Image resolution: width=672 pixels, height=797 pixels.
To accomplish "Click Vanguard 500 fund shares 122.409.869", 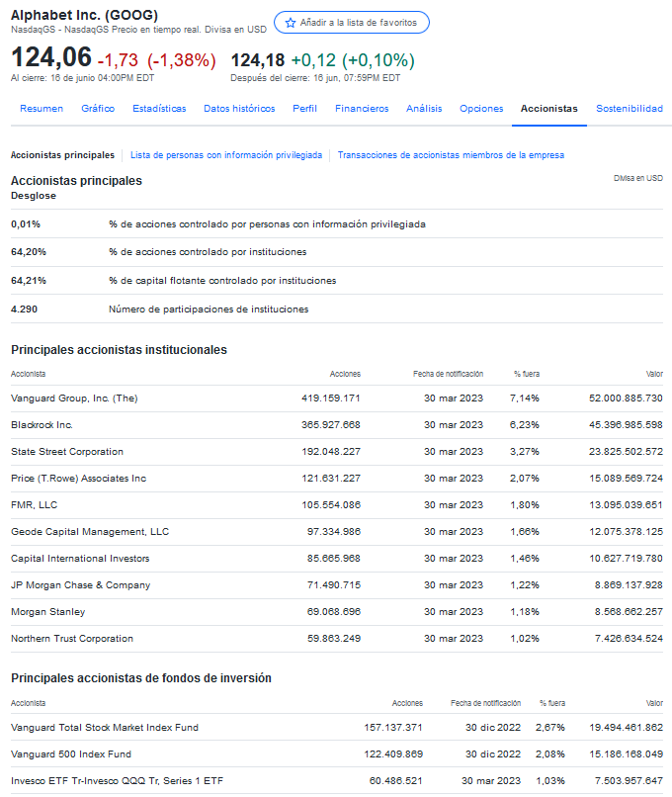I will point(393,754).
